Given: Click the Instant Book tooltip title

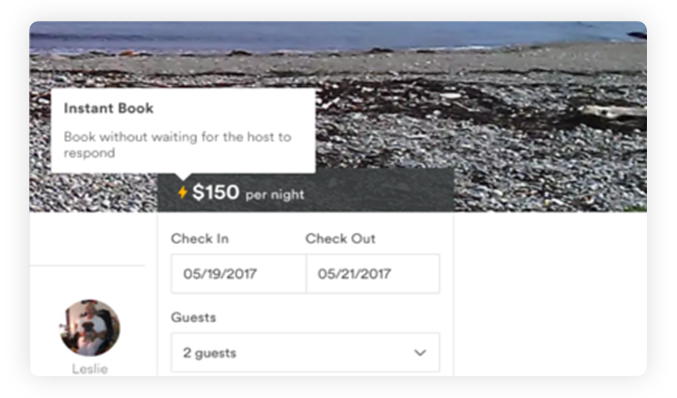Looking at the screenshot, I should [x=108, y=108].
